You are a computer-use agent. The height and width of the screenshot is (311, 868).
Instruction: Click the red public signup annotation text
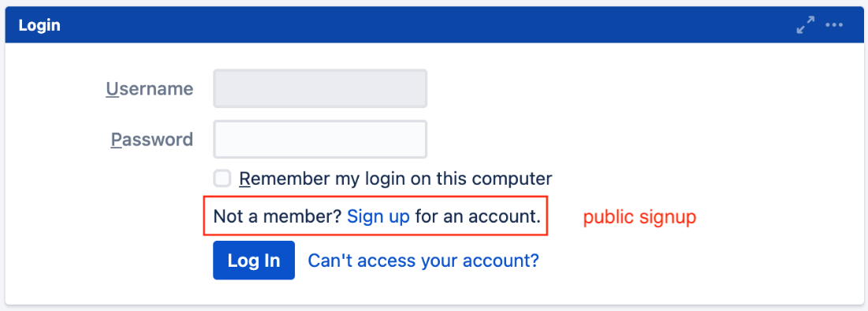(x=639, y=217)
